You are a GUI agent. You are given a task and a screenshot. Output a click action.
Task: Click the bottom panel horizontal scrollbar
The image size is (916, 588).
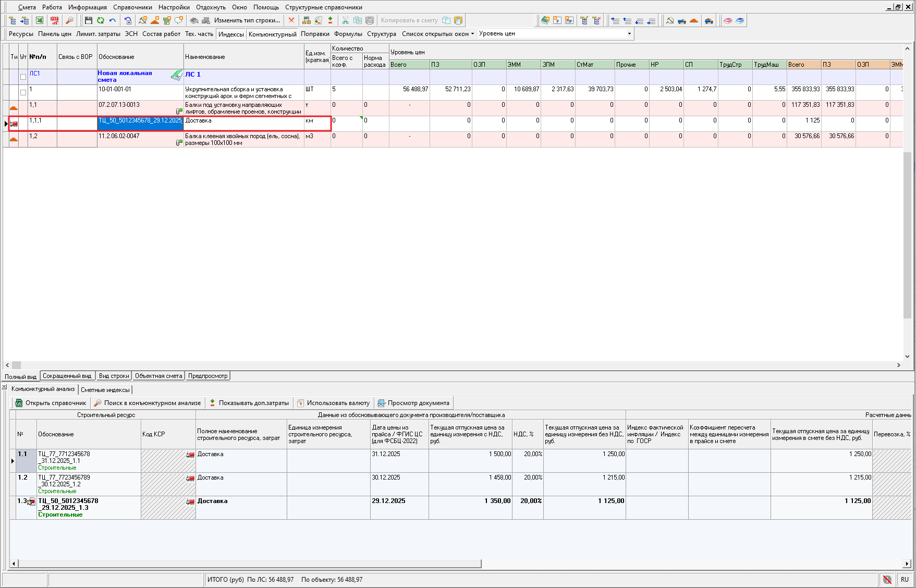249,563
